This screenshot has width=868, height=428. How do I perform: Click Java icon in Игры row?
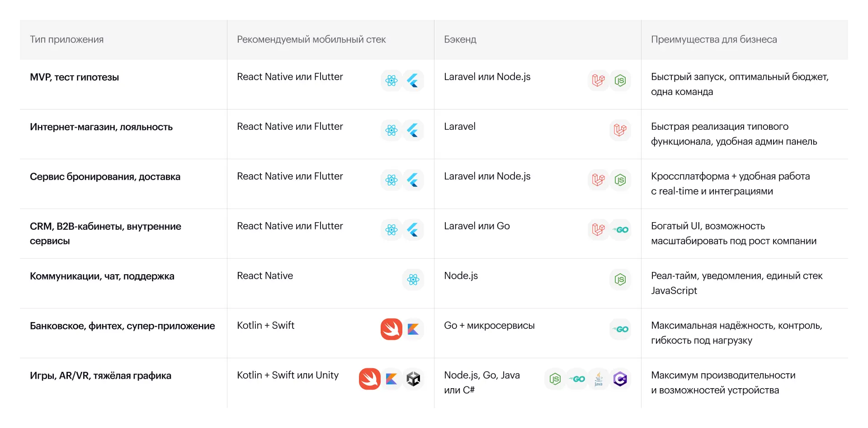tap(599, 379)
